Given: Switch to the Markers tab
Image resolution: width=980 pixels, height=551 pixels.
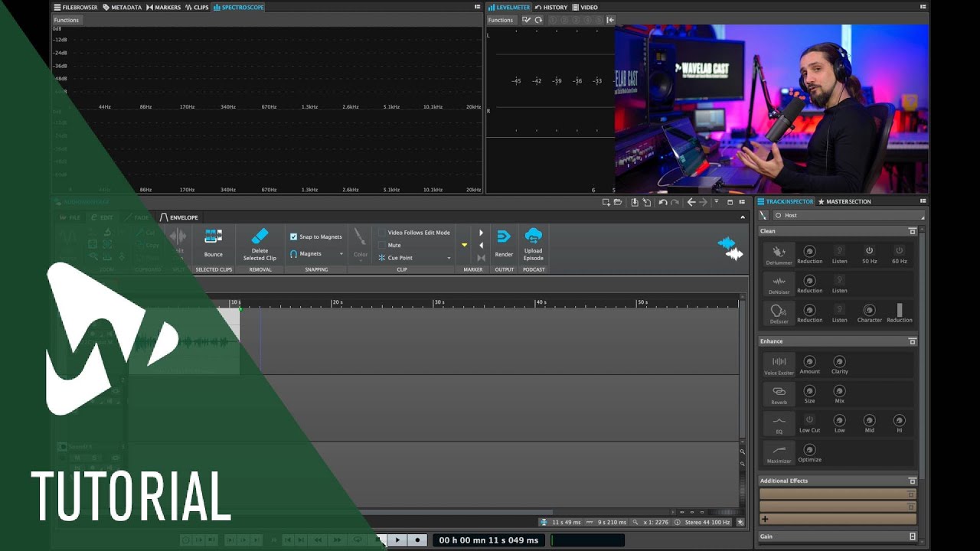Looking at the screenshot, I should point(163,7).
